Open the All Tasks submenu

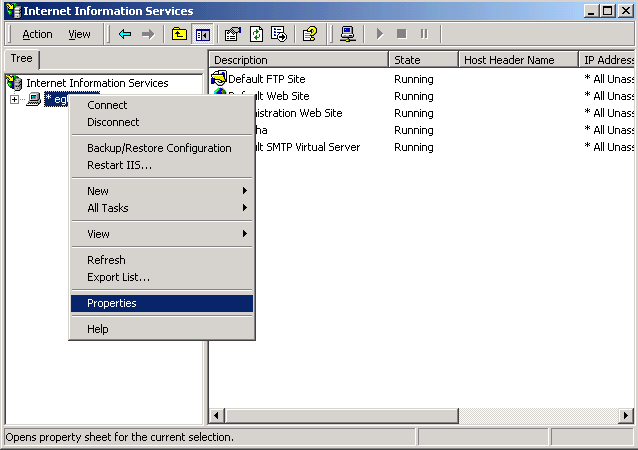pyautogui.click(x=162, y=208)
